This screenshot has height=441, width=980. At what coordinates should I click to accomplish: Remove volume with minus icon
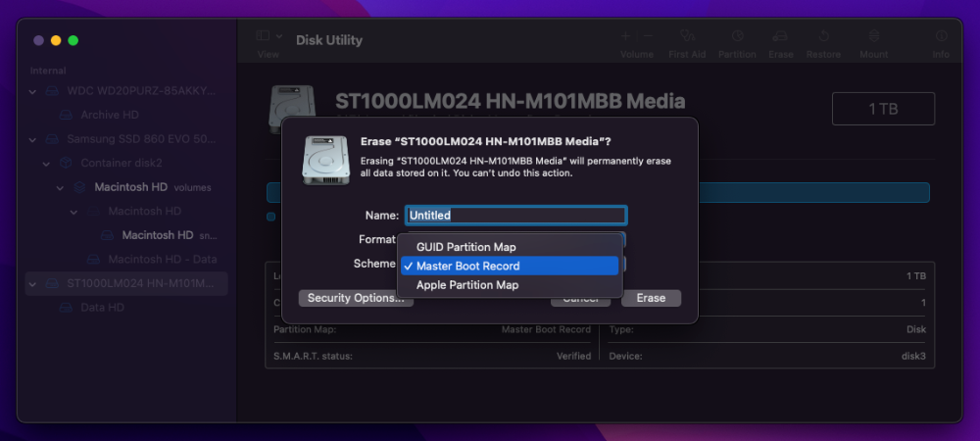(x=648, y=36)
